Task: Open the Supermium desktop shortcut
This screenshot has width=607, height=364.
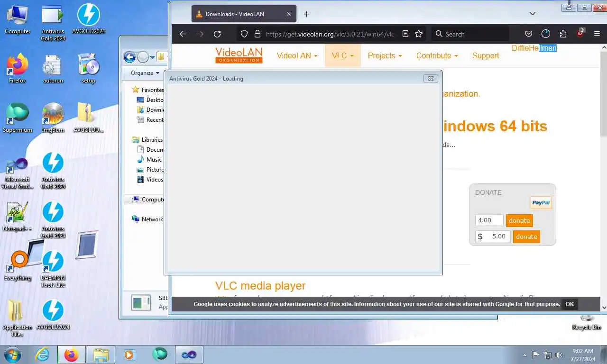Action: click(18, 118)
